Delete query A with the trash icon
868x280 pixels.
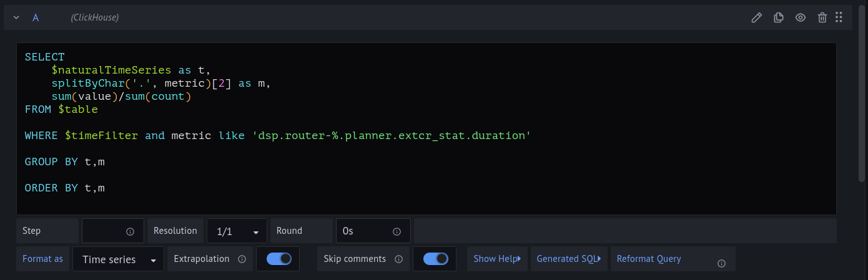822,17
